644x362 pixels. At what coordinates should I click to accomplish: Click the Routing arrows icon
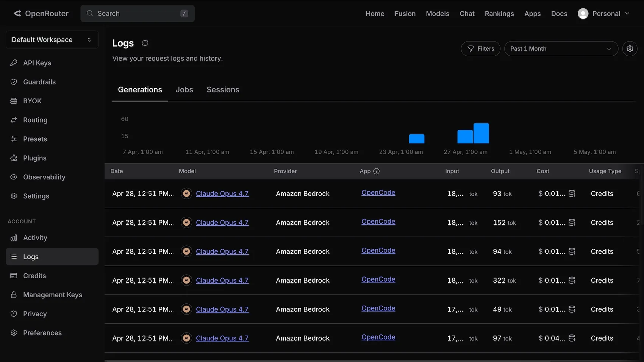tap(14, 120)
